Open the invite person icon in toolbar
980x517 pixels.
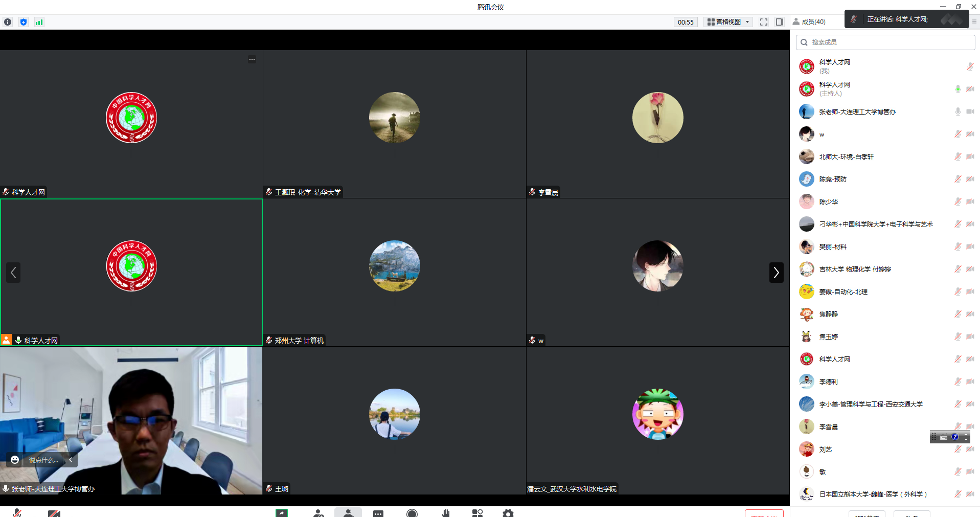coord(318,513)
